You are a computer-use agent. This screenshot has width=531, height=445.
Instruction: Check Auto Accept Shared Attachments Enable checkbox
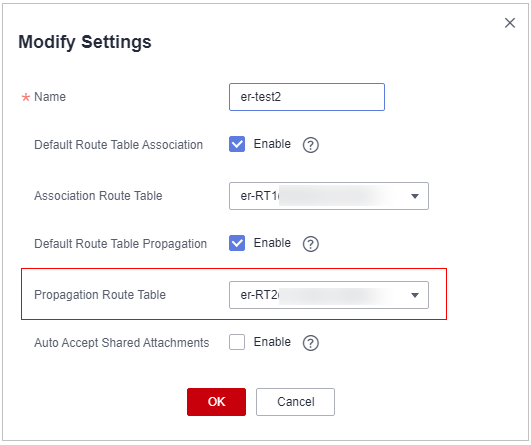pyautogui.click(x=237, y=342)
